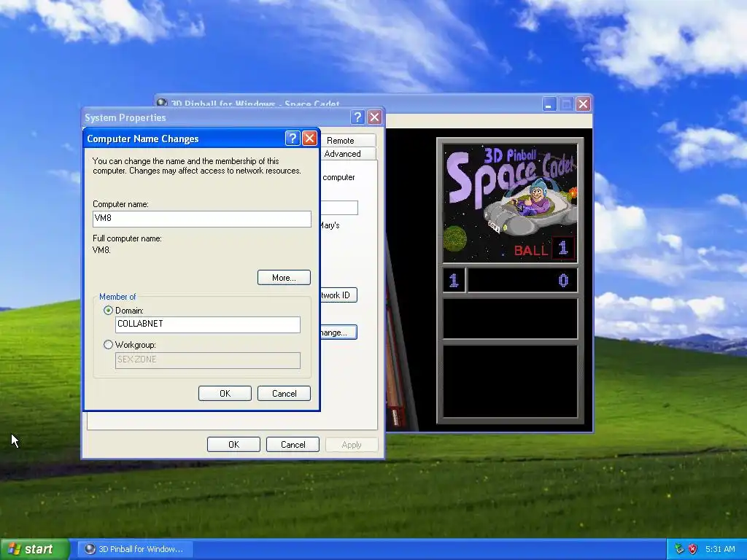Click the Space Cadet pinball artwork
This screenshot has height=560, width=747.
[x=510, y=203]
